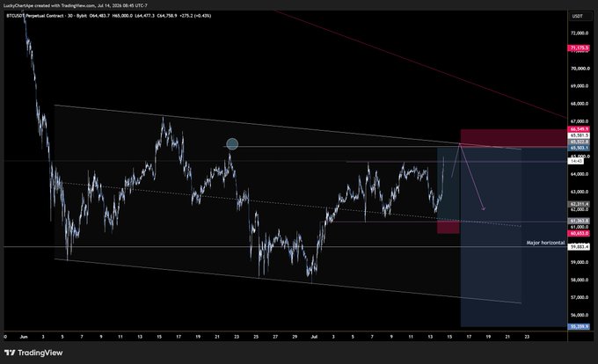Click the 61,363.8 grey price label
The height and width of the screenshot is (364, 598).
[x=579, y=221]
